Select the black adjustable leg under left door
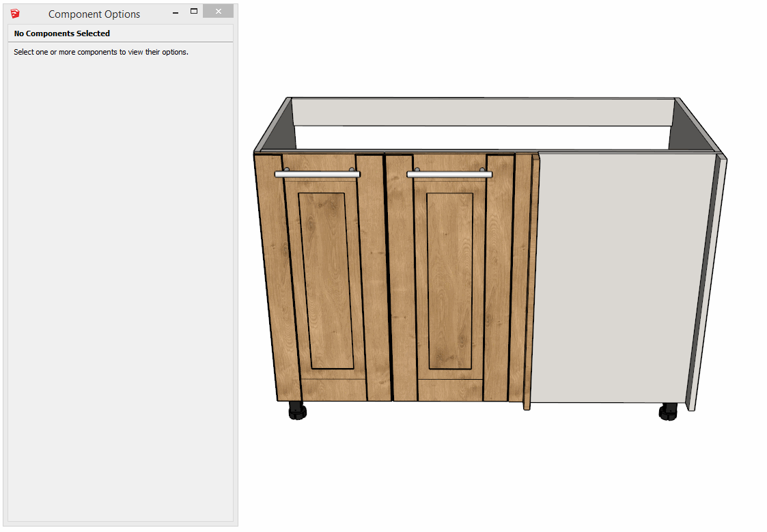Image resolution: width=767 pixels, height=532 pixels. [x=297, y=410]
